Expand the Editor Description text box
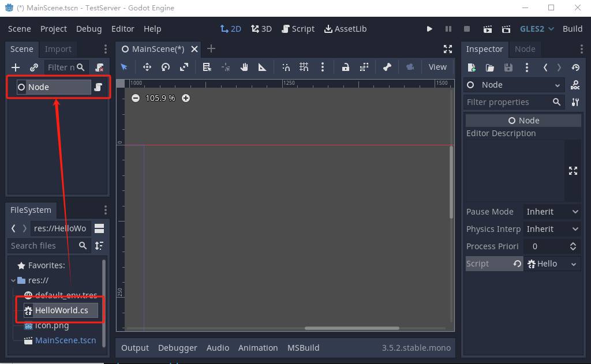Image resolution: width=591 pixels, height=364 pixels. click(x=573, y=171)
